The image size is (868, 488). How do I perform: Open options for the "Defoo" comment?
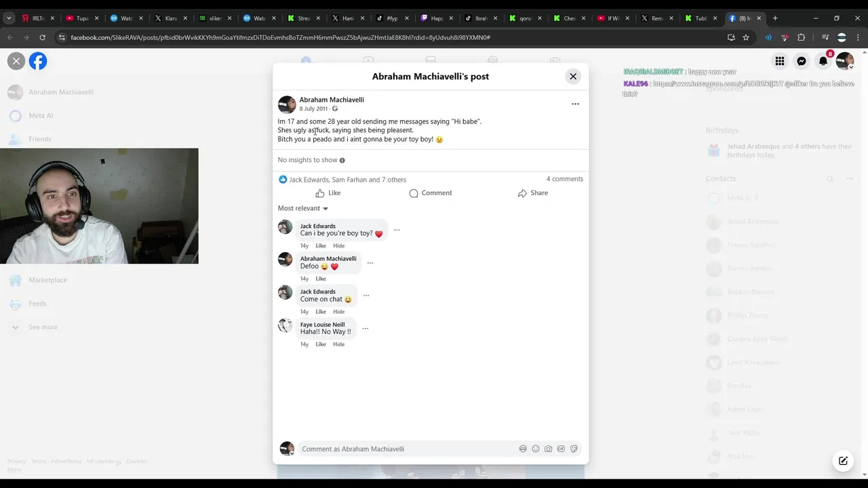(370, 263)
